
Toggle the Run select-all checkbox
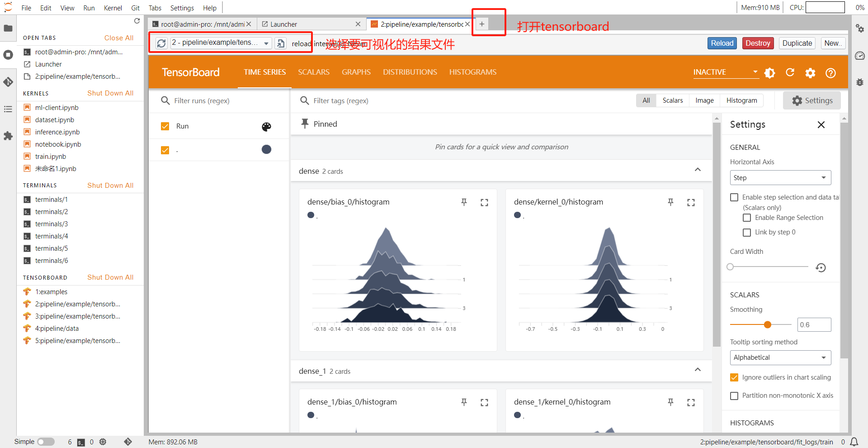pos(165,126)
